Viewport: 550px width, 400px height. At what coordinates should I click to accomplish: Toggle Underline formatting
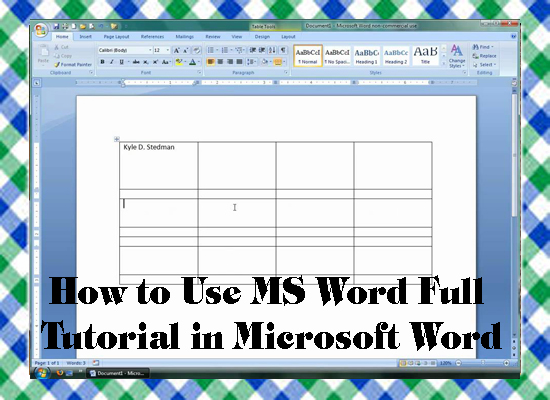tap(121, 62)
